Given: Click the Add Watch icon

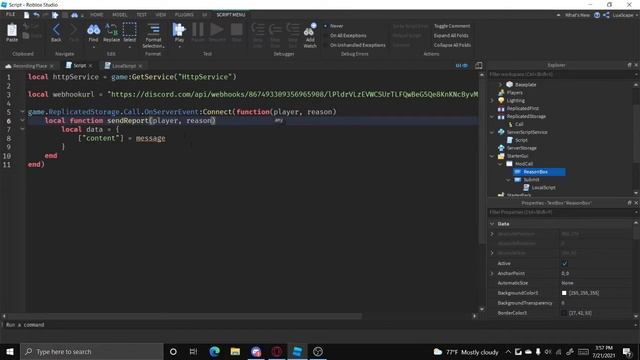Looking at the screenshot, I should (x=310, y=30).
